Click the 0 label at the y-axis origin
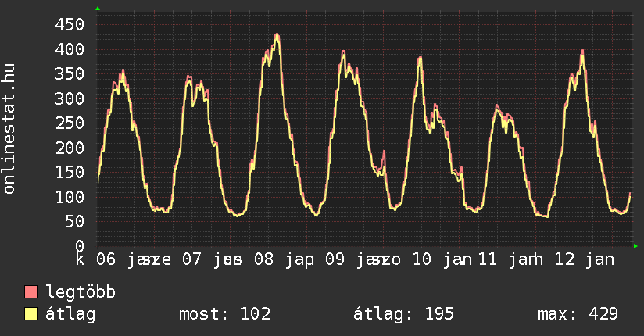The image size is (644, 336). (x=80, y=246)
